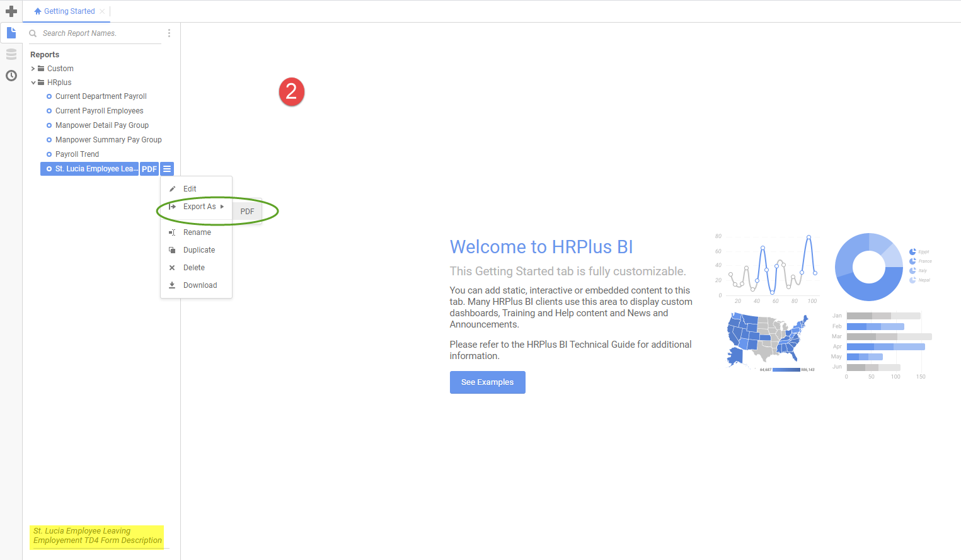961x560 pixels.
Task: Click the US map chart thumbnail
Action: pyautogui.click(x=768, y=341)
